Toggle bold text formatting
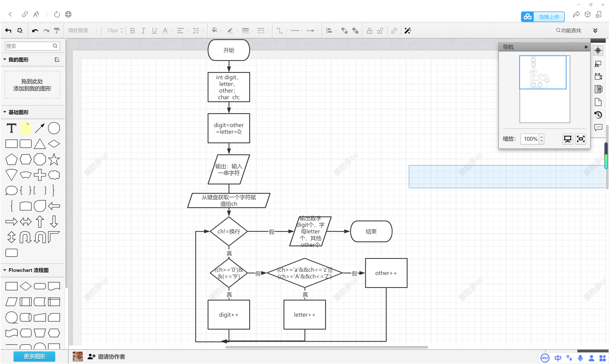The width and height of the screenshot is (609, 364). tap(133, 31)
